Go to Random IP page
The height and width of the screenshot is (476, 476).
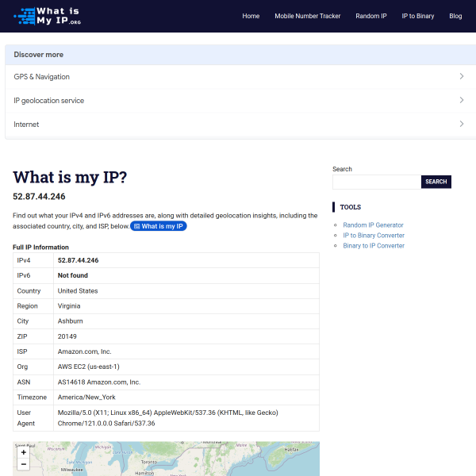click(x=371, y=16)
